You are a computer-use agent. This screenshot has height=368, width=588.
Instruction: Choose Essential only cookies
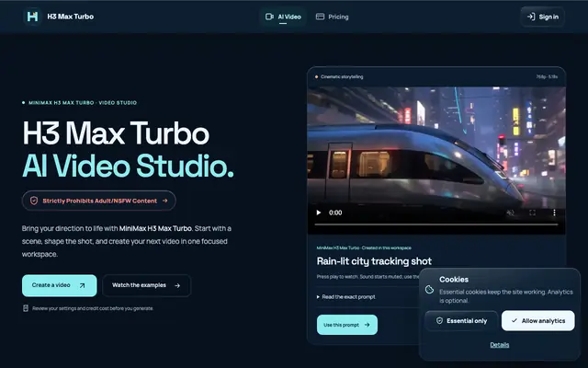(x=461, y=321)
